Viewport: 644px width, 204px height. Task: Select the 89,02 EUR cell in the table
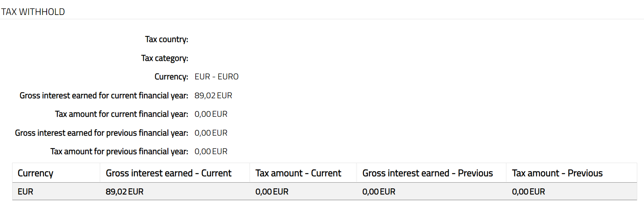(124, 192)
